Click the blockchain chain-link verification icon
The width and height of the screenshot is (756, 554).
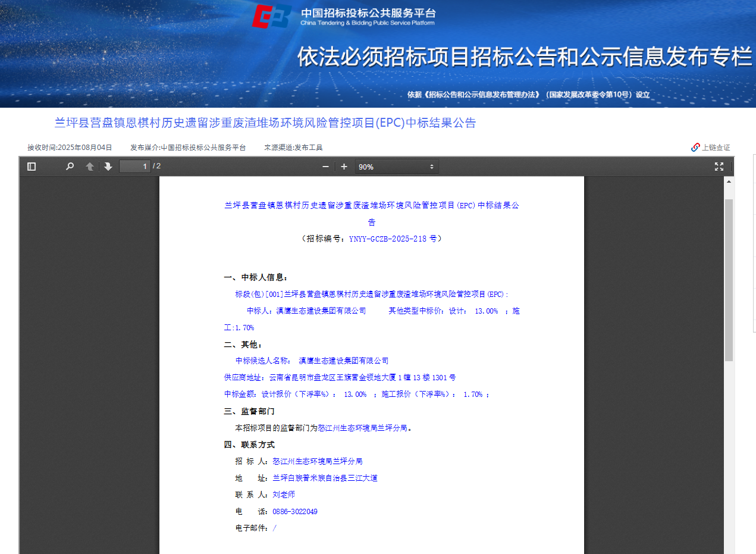click(x=695, y=147)
